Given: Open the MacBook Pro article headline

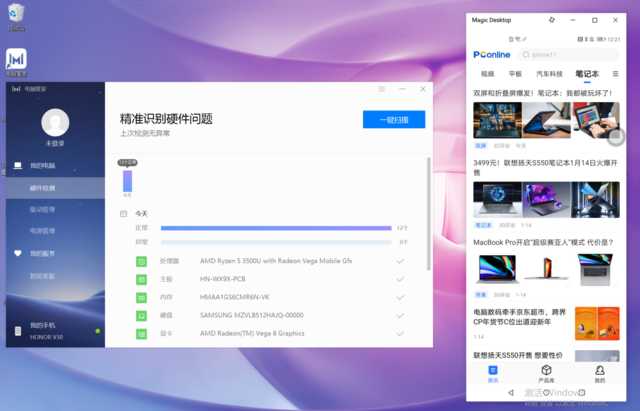Looking at the screenshot, I should coord(545,241).
